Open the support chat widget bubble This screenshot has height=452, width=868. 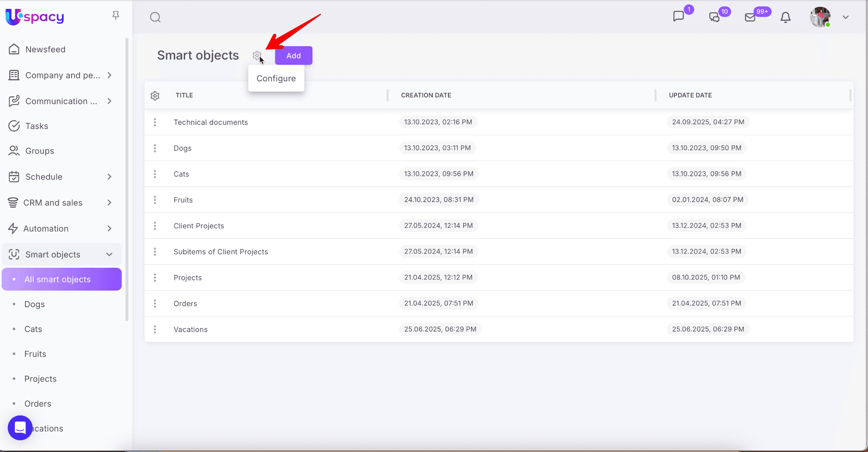pyautogui.click(x=20, y=428)
